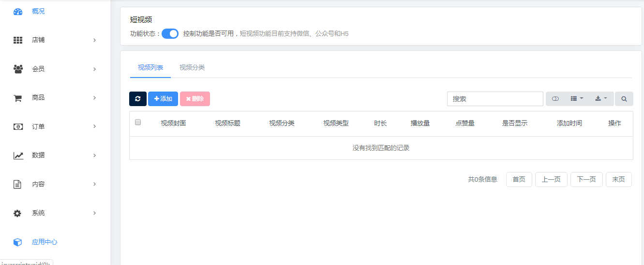Expand the 商品 menu chevron
The width and height of the screenshot is (644, 265).
tap(94, 98)
